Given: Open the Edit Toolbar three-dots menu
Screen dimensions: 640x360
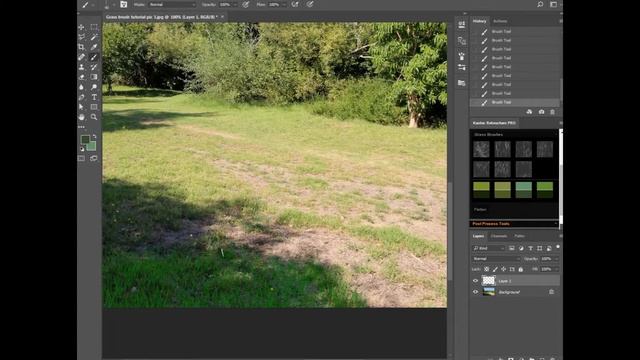Looking at the screenshot, I should point(82,127).
